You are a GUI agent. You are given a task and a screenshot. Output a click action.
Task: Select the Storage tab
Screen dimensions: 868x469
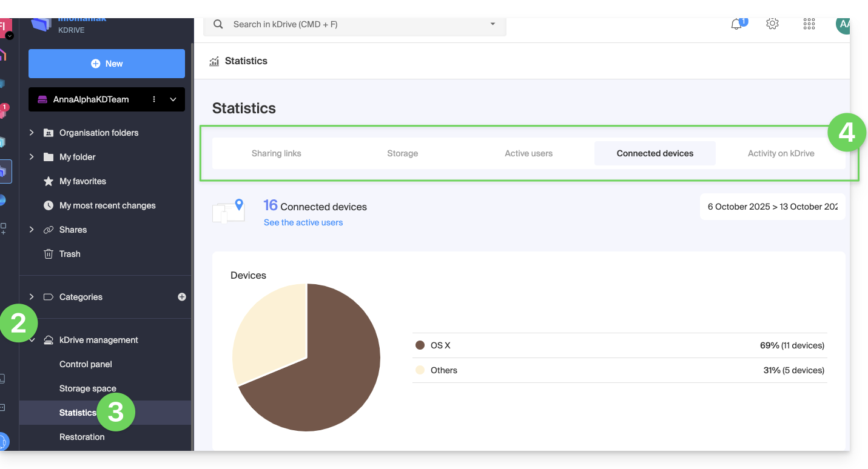coord(402,153)
